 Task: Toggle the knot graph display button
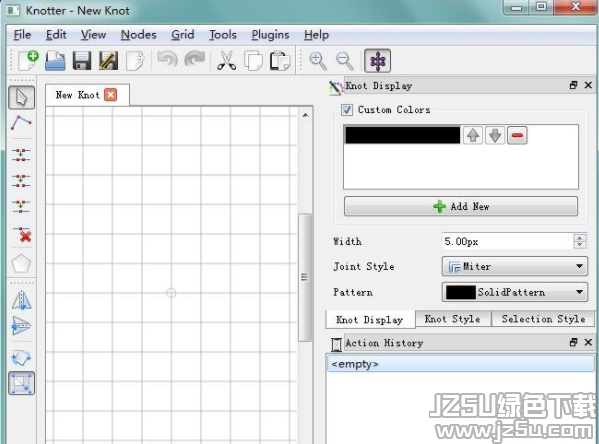click(x=377, y=60)
